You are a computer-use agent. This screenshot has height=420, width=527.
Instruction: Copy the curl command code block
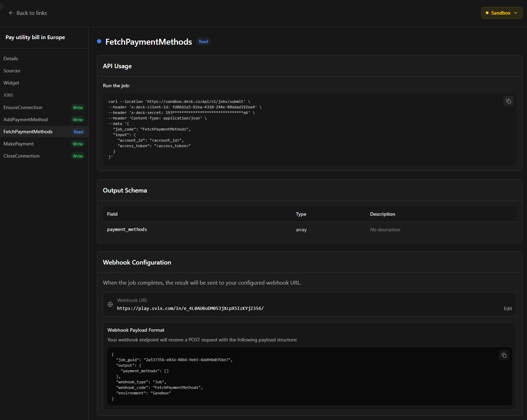508,101
